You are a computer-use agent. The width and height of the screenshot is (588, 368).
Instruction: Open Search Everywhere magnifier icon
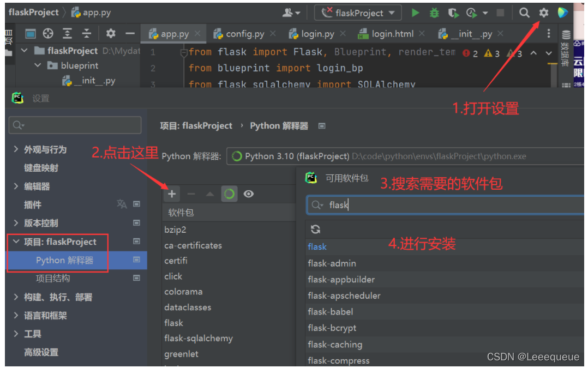tap(524, 13)
